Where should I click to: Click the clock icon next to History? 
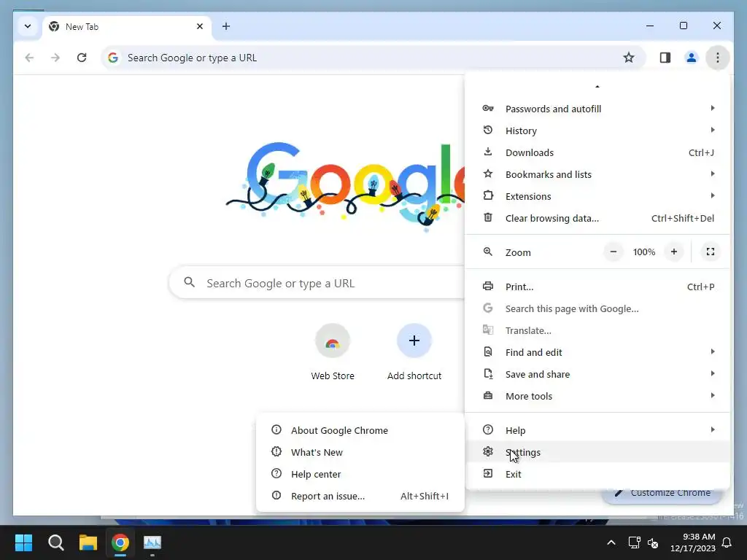coord(488,130)
